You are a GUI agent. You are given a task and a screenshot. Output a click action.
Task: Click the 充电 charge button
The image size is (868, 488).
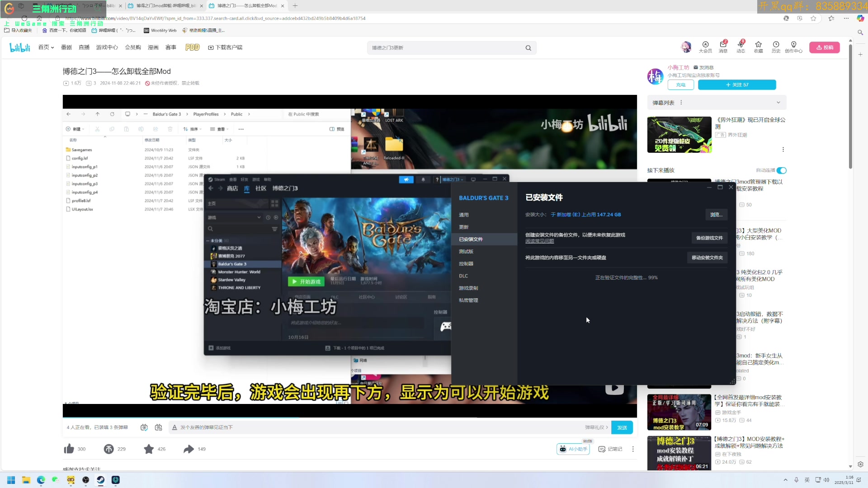click(x=680, y=84)
